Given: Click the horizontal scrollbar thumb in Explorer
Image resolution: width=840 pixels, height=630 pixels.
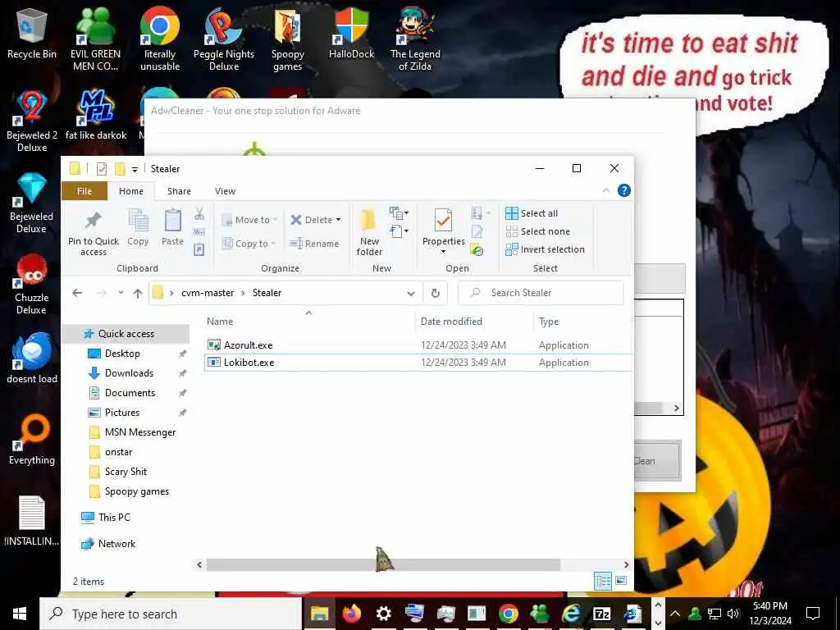Looking at the screenshot, I should point(383,564).
